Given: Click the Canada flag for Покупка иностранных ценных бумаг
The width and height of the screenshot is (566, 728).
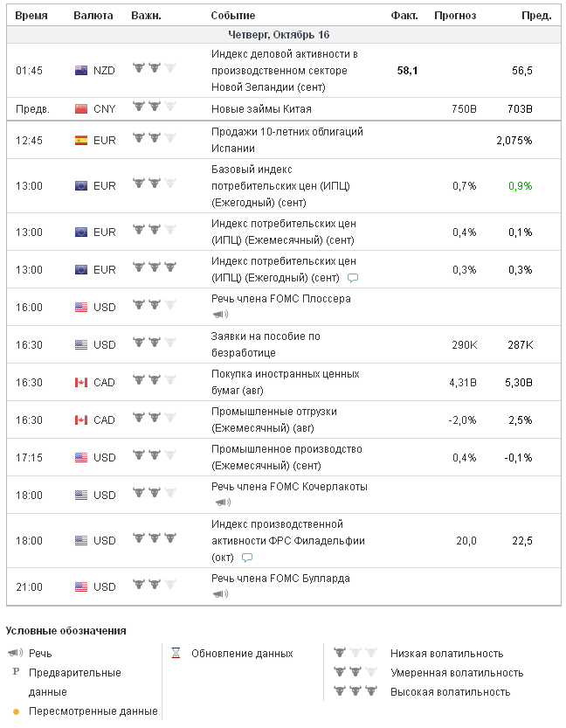Looking at the screenshot, I should (x=81, y=382).
